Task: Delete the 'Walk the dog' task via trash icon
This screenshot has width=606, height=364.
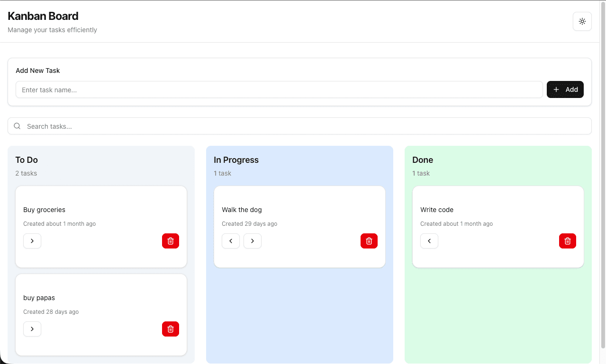Action: [369, 241]
